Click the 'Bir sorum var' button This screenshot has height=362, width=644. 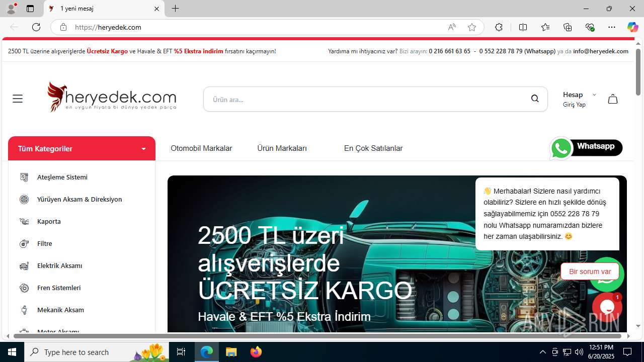pyautogui.click(x=590, y=271)
